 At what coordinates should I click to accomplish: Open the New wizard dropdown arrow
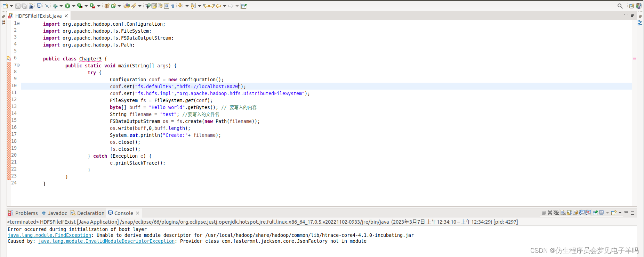click(x=11, y=6)
